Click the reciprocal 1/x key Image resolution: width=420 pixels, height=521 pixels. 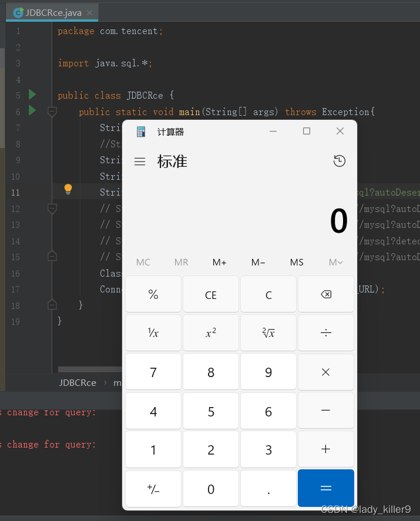pyautogui.click(x=153, y=332)
